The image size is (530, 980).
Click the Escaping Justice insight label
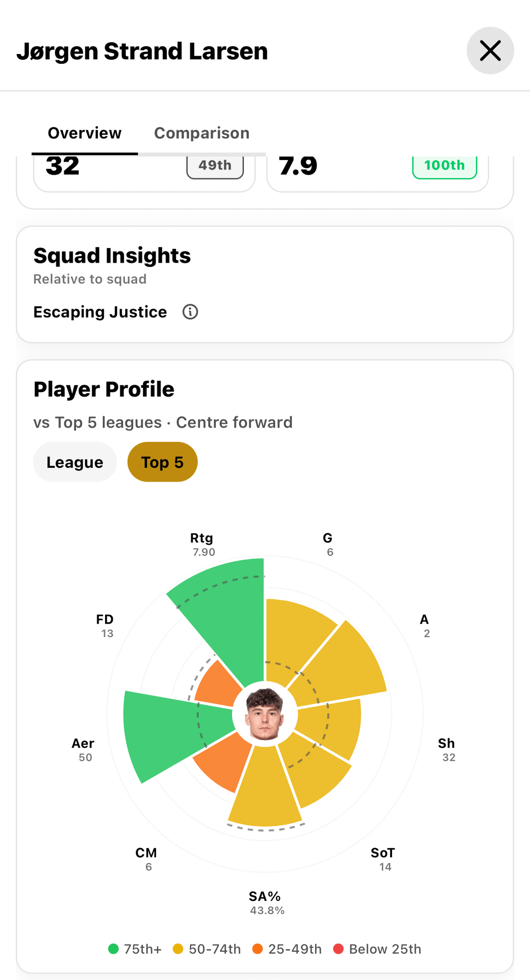100,312
